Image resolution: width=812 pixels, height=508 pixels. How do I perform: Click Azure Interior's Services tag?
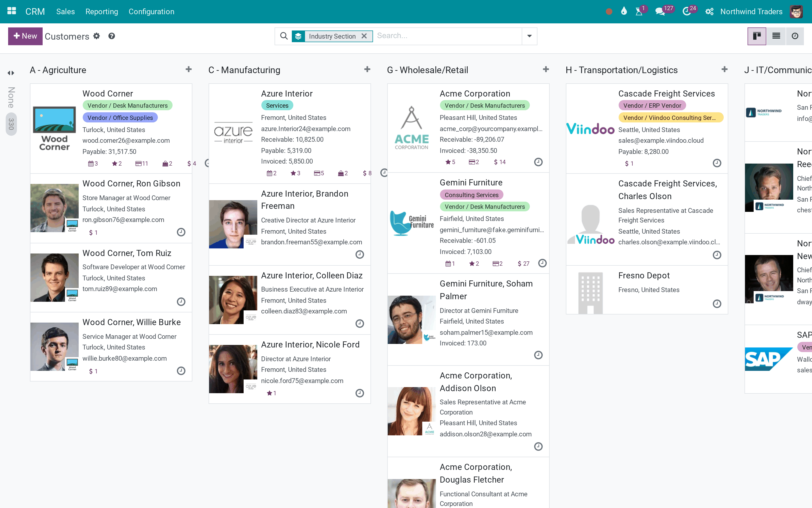(x=277, y=105)
